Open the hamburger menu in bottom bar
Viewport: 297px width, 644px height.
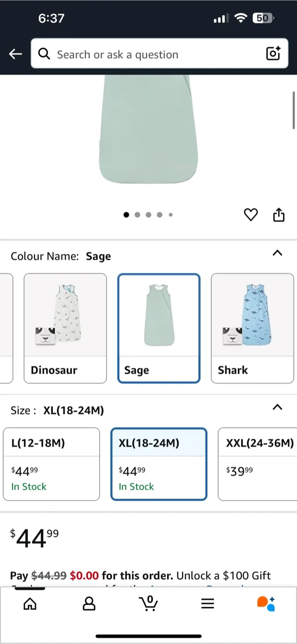[x=208, y=604]
